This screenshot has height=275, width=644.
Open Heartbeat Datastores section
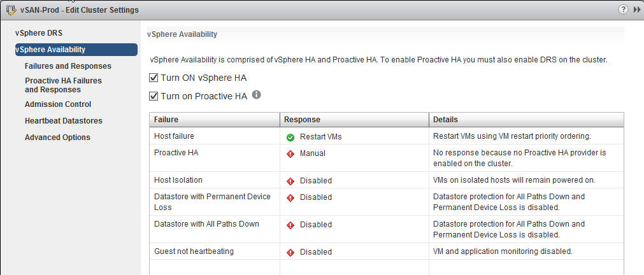tap(63, 121)
